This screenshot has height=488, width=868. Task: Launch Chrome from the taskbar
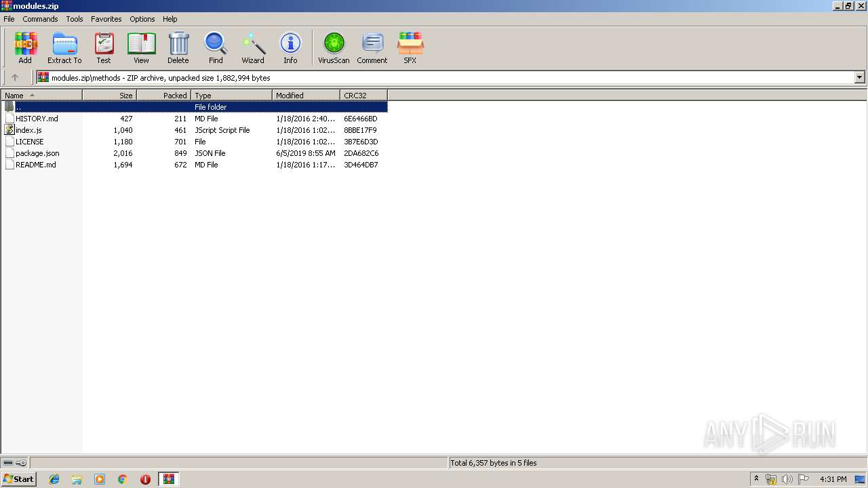[123, 479]
